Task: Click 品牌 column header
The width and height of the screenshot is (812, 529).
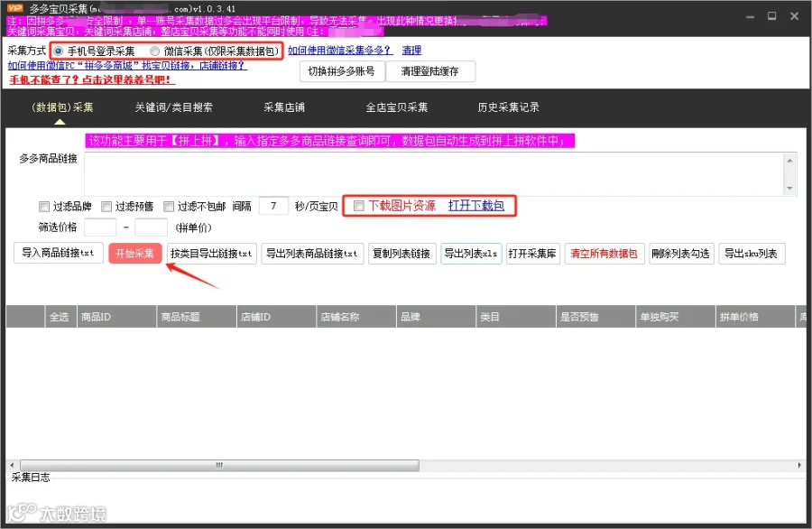Action: [436, 317]
